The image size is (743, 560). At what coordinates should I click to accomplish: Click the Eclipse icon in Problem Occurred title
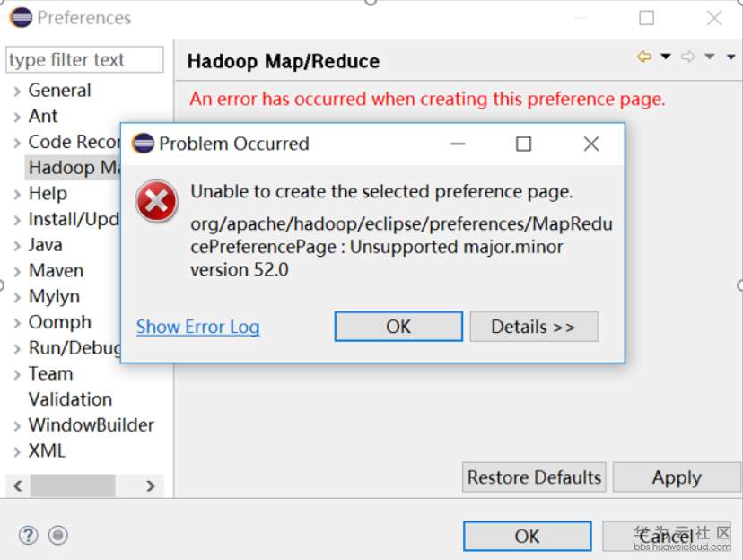[x=143, y=144]
